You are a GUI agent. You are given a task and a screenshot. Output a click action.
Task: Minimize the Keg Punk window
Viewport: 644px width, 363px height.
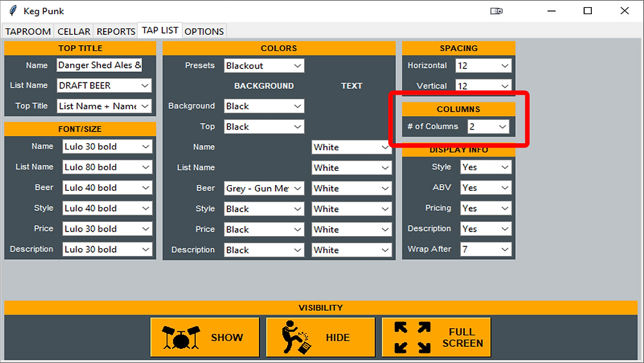(x=552, y=11)
